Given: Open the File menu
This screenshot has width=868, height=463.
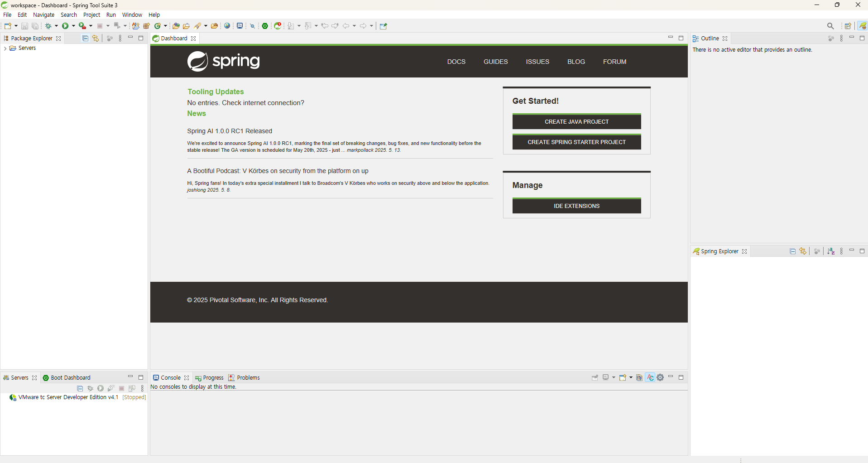Looking at the screenshot, I should [x=7, y=15].
